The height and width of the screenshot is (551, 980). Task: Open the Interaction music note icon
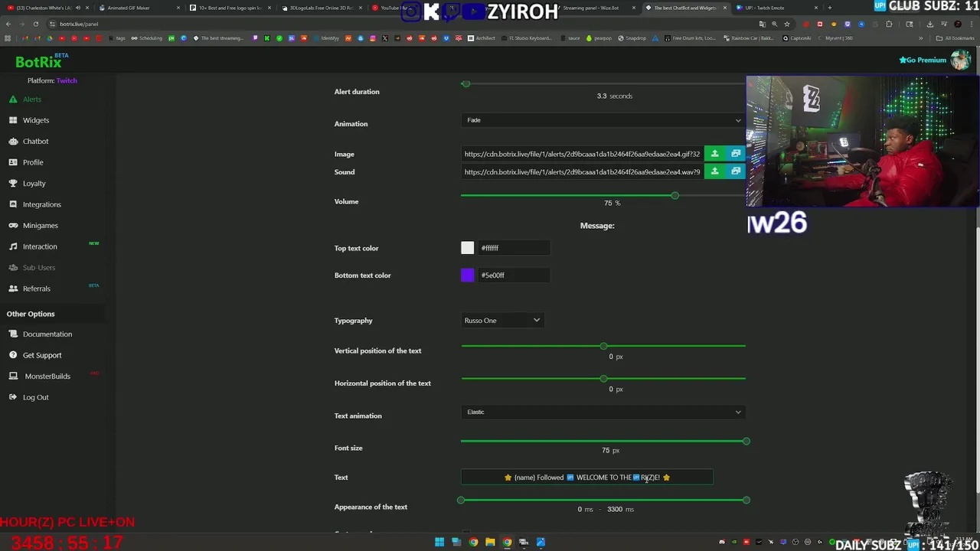[13, 246]
